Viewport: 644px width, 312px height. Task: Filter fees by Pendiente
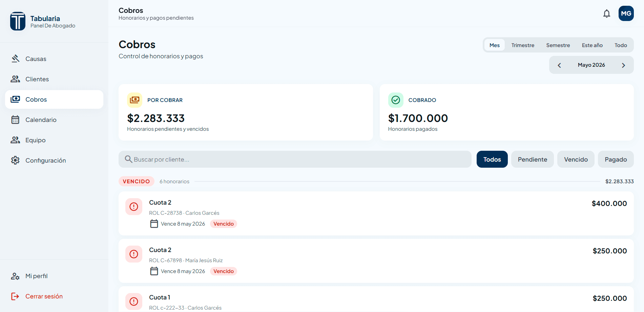tap(533, 159)
